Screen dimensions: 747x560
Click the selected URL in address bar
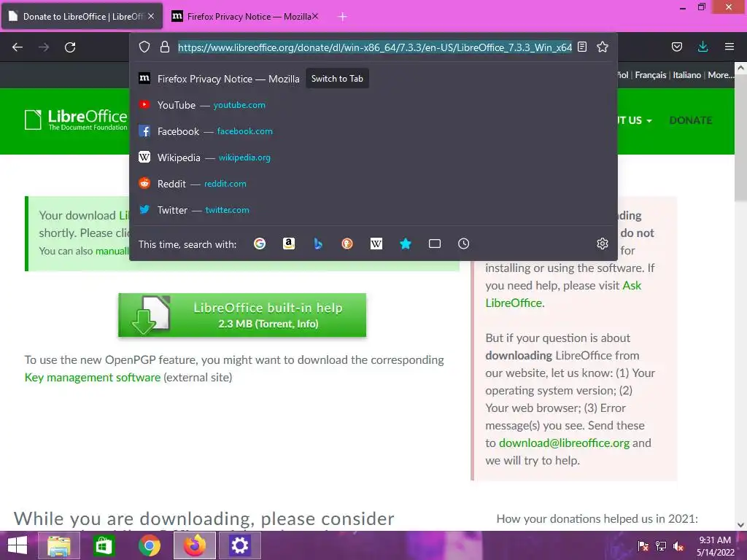click(x=375, y=47)
